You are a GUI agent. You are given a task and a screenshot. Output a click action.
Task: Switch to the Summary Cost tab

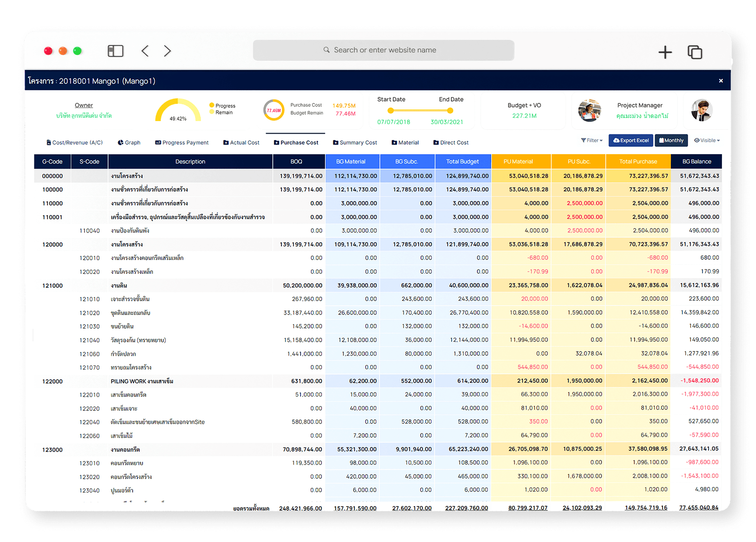click(x=355, y=142)
